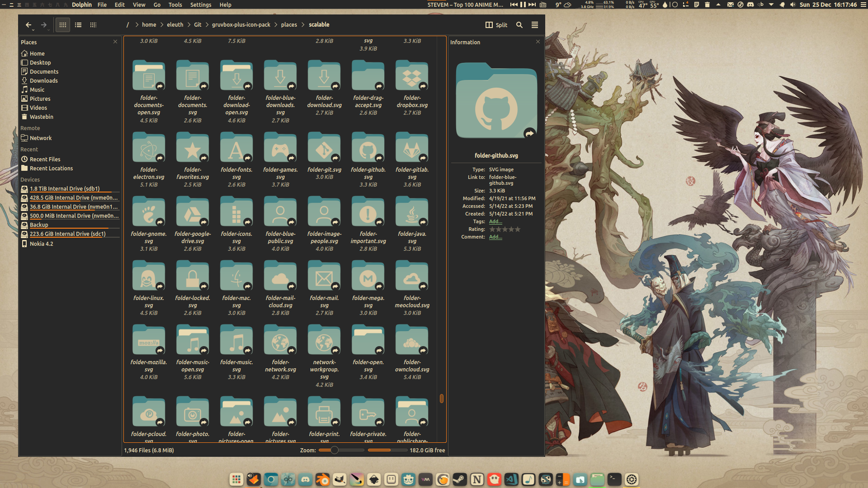Click Add... link next to Tags
This screenshot has height=488, width=868.
[495, 221]
